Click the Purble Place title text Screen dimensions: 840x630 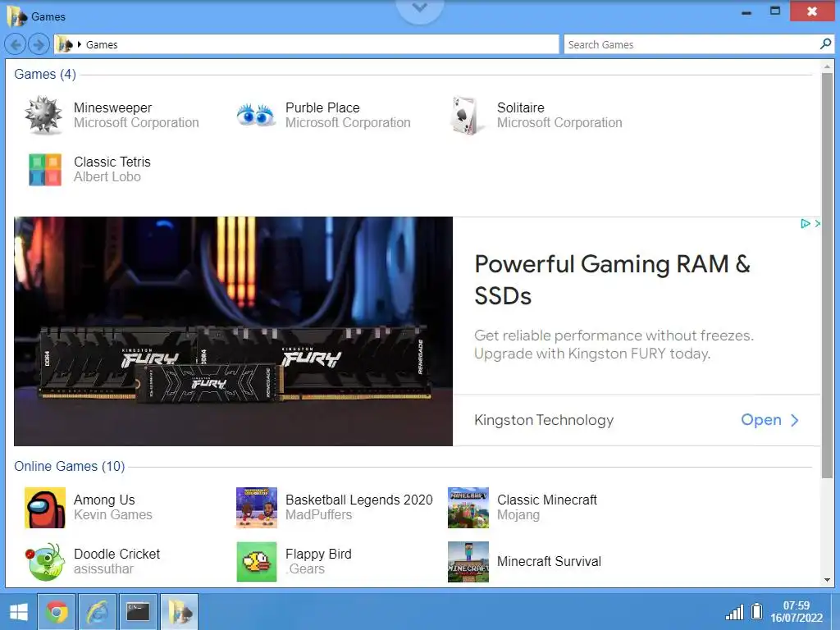click(x=322, y=107)
